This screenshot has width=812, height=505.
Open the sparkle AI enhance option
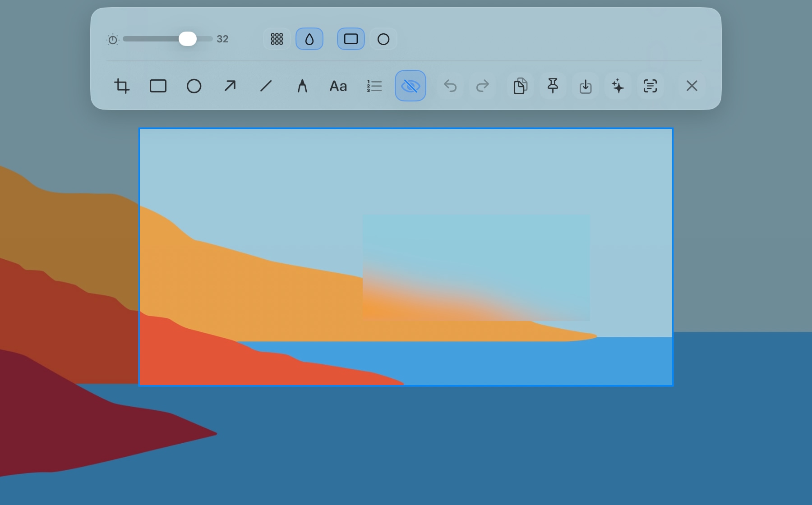(x=618, y=86)
